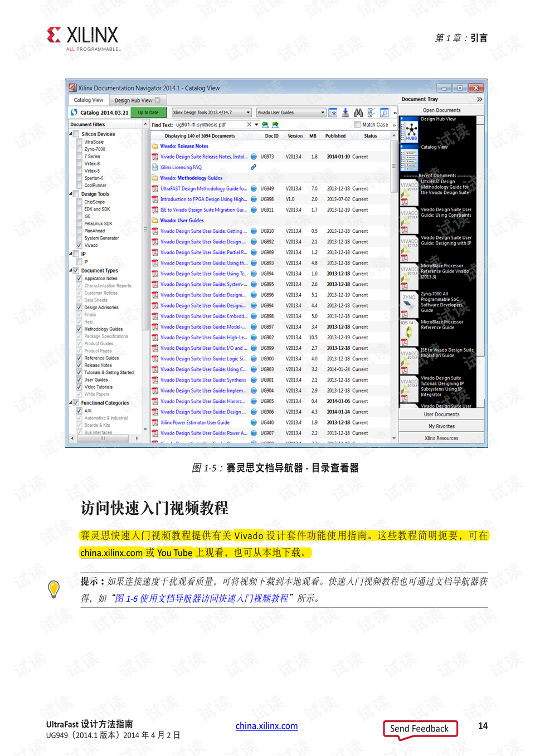Uncheck the Video Tutorials checkbox
The height and width of the screenshot is (756, 535).
pyautogui.click(x=79, y=387)
